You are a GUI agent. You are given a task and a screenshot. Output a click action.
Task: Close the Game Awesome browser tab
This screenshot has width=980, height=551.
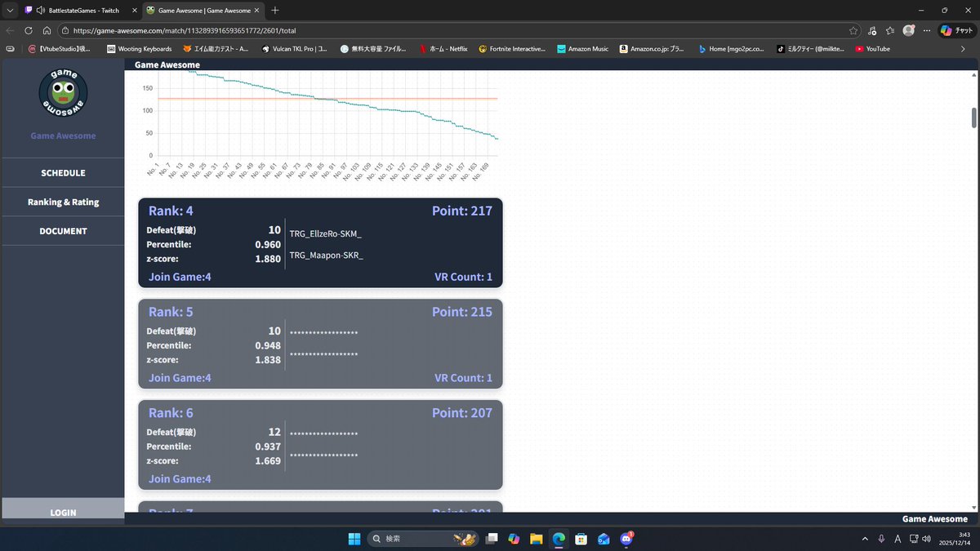256,11
